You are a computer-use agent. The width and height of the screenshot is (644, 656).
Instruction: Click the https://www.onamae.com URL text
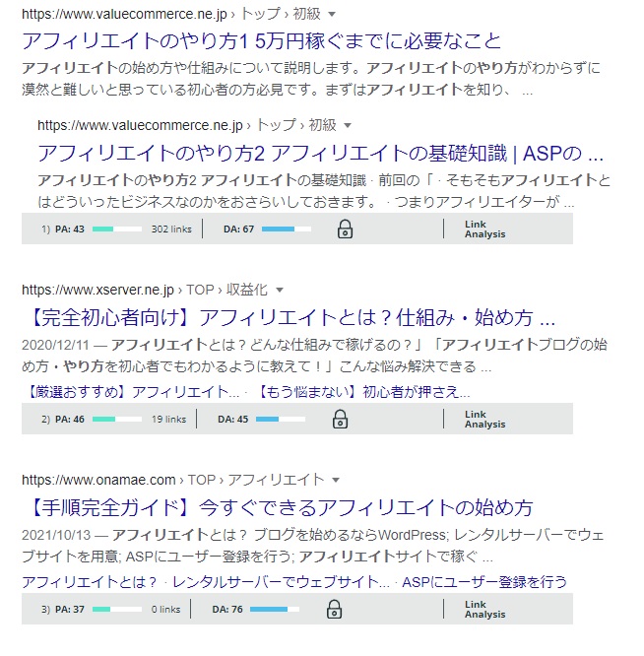point(98,480)
